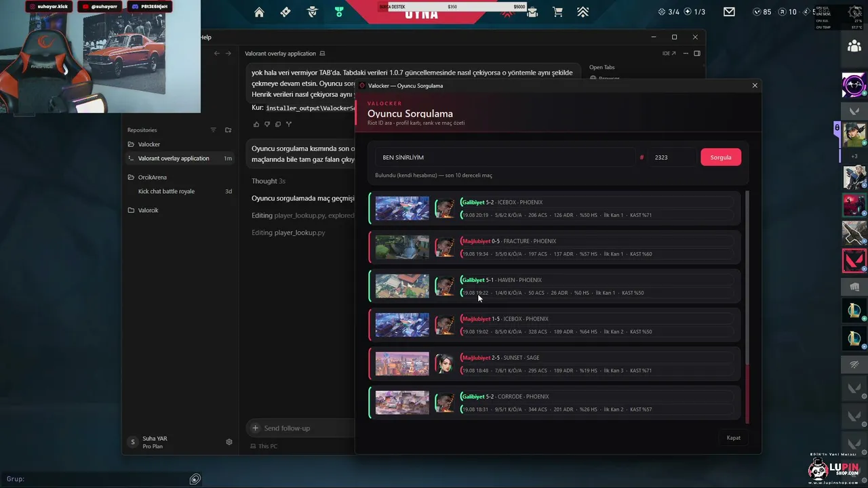The width and height of the screenshot is (868, 488).
Task: Filter repositories with the filter icon
Action: pos(213,130)
